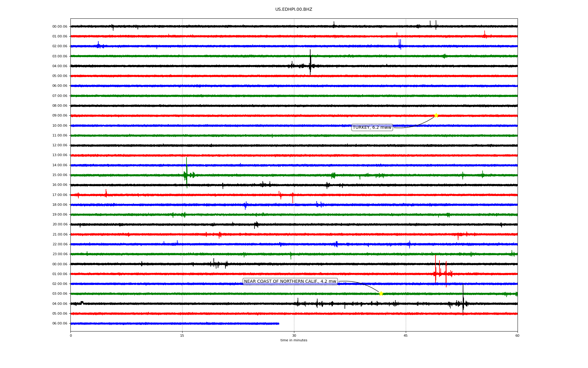Select the 20:00:06 row time label
The height and width of the screenshot is (368, 588).
tap(60, 224)
